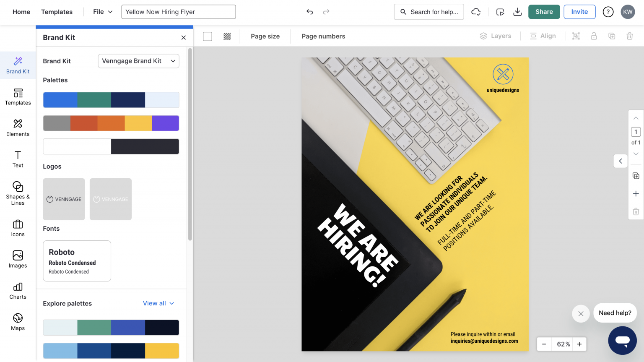The height and width of the screenshot is (362, 644).
Task: Add a new page with the plus icon
Action: coord(636,193)
